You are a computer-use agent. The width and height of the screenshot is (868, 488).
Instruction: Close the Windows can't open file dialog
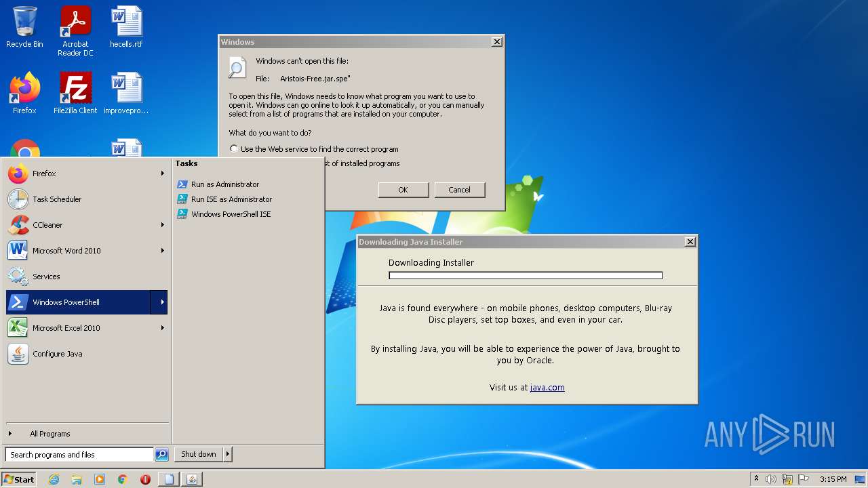(496, 42)
